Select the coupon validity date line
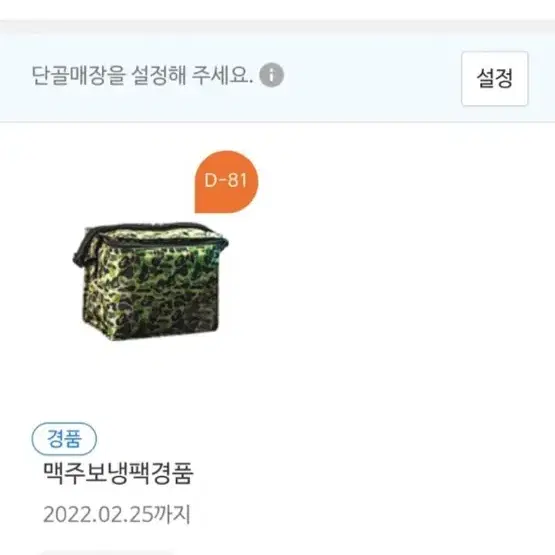The height and width of the screenshot is (555, 555). [117, 514]
